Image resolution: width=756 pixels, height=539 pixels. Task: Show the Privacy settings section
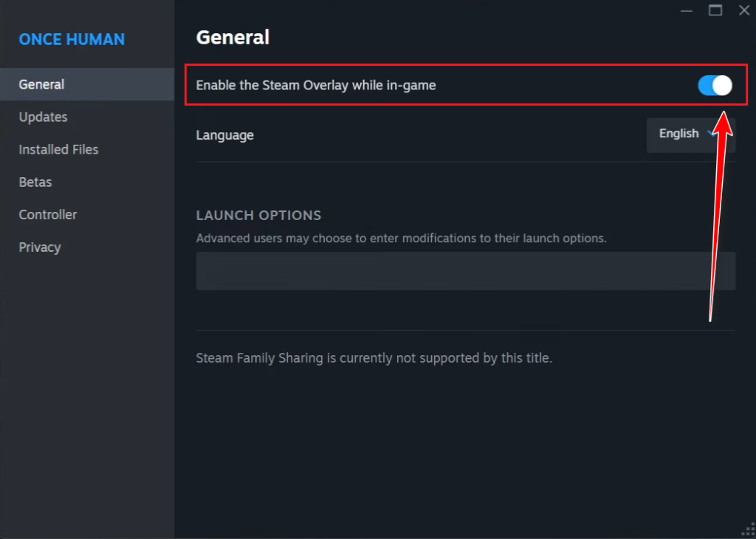coord(40,247)
